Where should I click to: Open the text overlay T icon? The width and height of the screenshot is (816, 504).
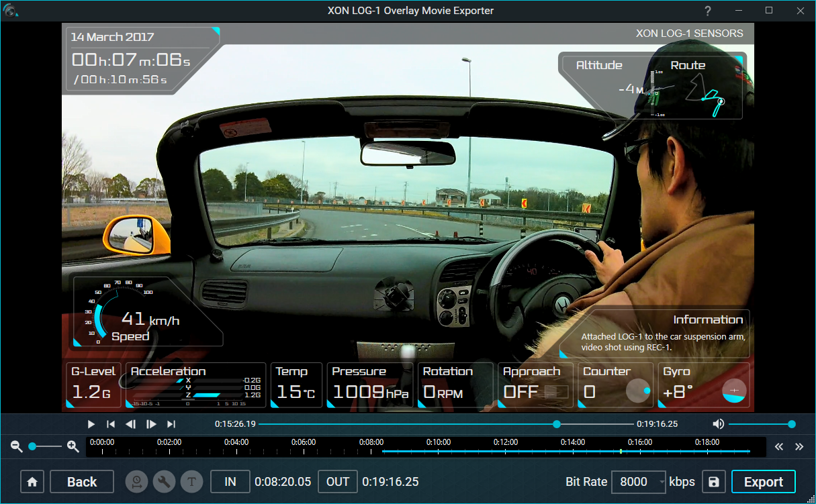coord(191,482)
